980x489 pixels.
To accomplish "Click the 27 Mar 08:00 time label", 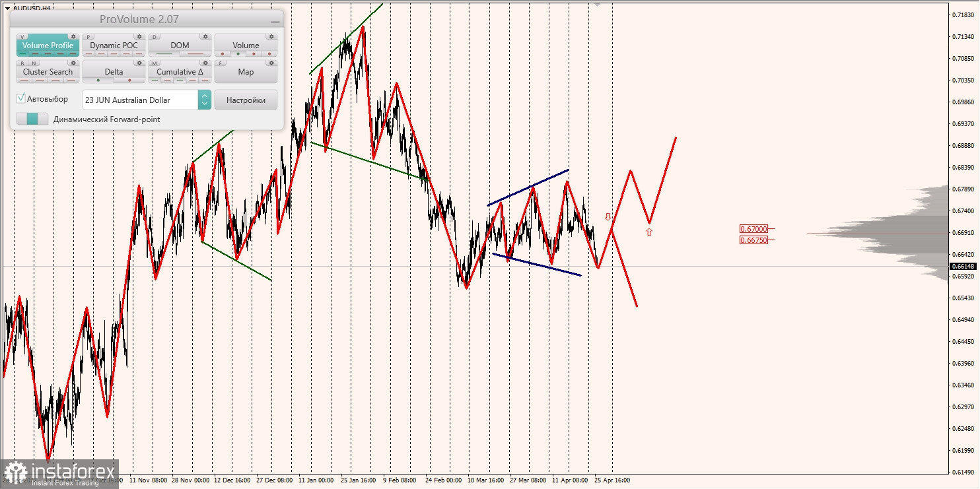I will (528, 480).
